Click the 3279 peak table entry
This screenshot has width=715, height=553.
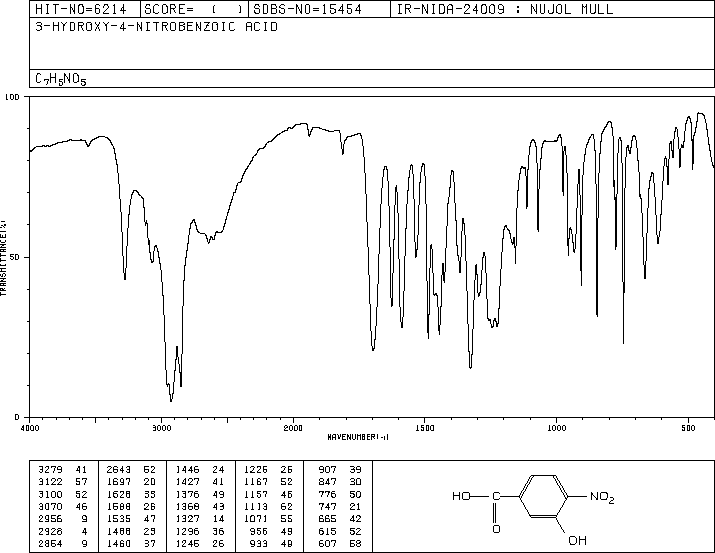pyautogui.click(x=63, y=470)
